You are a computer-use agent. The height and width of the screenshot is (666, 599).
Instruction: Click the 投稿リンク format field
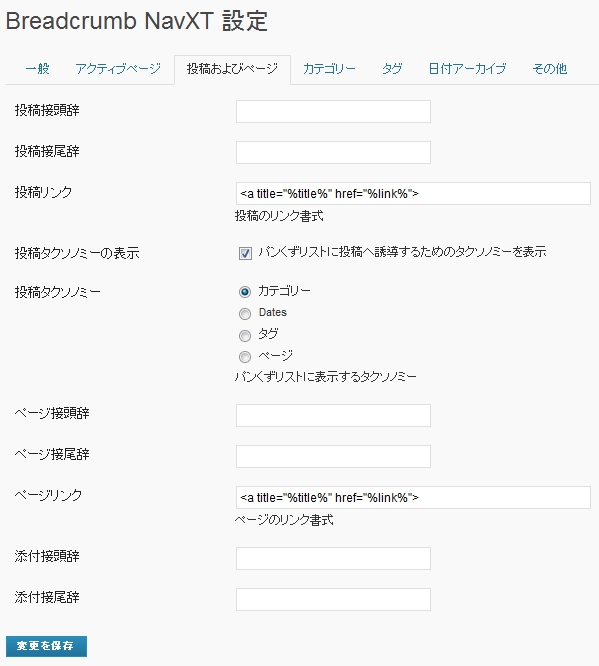tap(413, 194)
